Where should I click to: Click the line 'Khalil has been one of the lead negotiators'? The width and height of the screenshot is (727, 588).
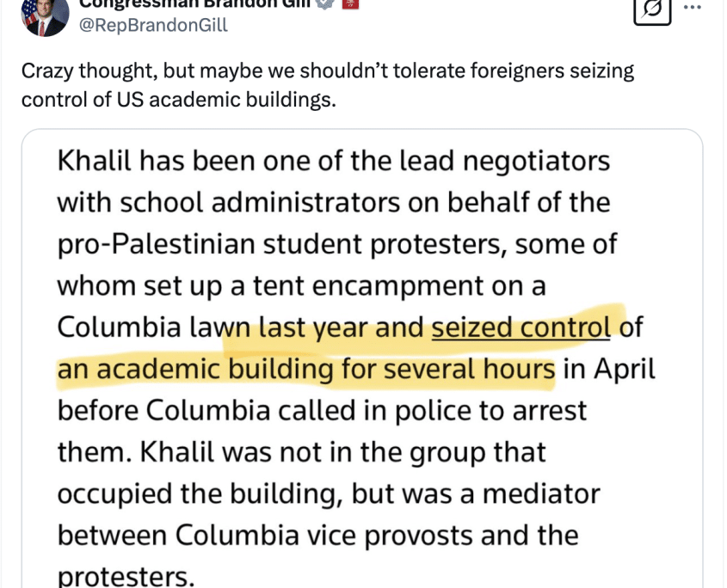[333, 162]
